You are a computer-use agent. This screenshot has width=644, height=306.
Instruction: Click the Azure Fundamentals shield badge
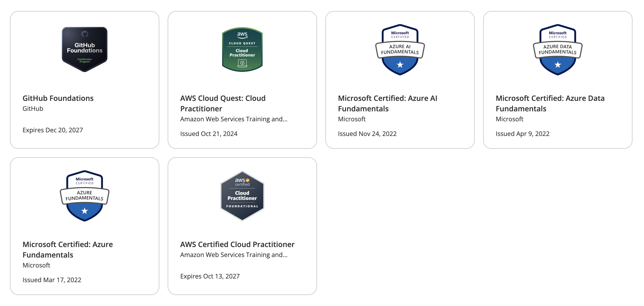point(85,196)
